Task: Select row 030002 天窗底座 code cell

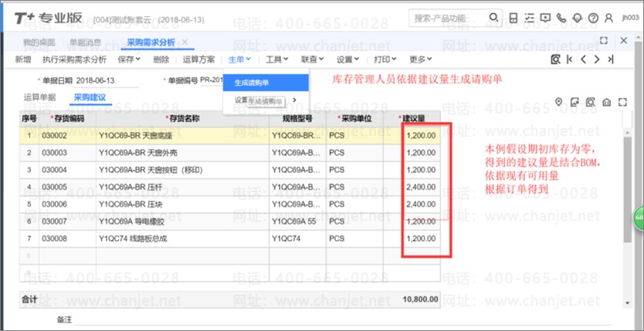Action: tap(67, 135)
